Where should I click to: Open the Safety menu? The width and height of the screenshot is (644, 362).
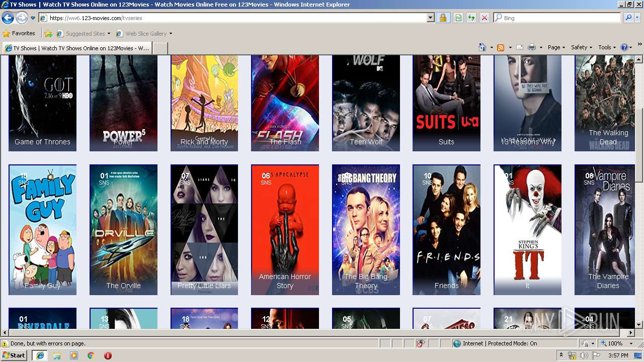pos(581,47)
